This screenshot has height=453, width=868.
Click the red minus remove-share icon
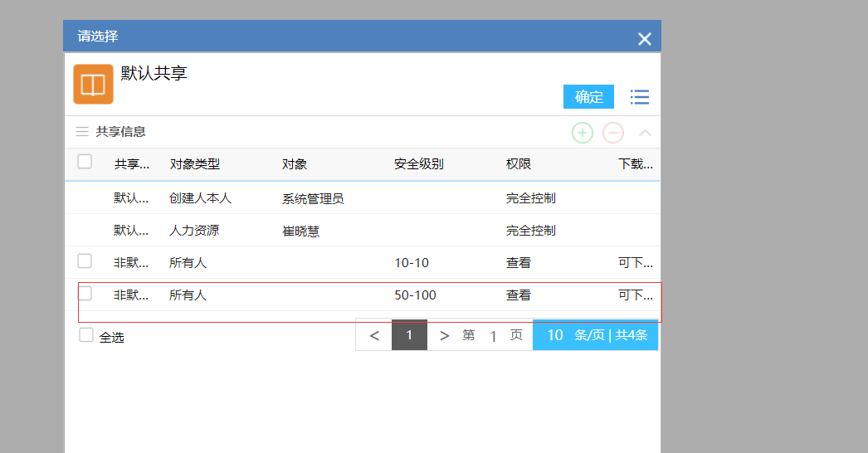pyautogui.click(x=612, y=133)
